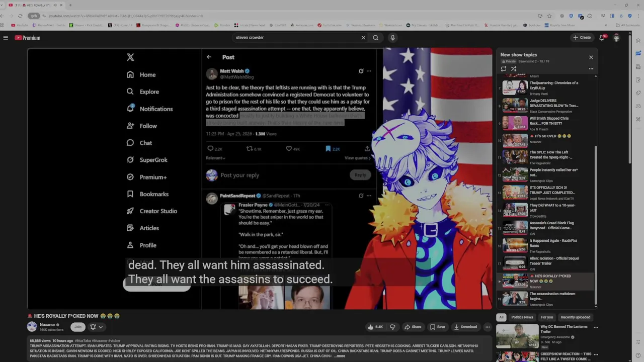Open They Did WHAT to a 10-year-old video
Viewport: 644px width, 362px height.
[x=546, y=210]
